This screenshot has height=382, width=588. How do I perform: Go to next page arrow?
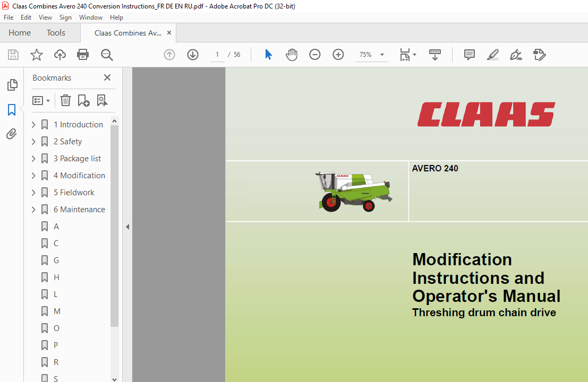coord(193,55)
